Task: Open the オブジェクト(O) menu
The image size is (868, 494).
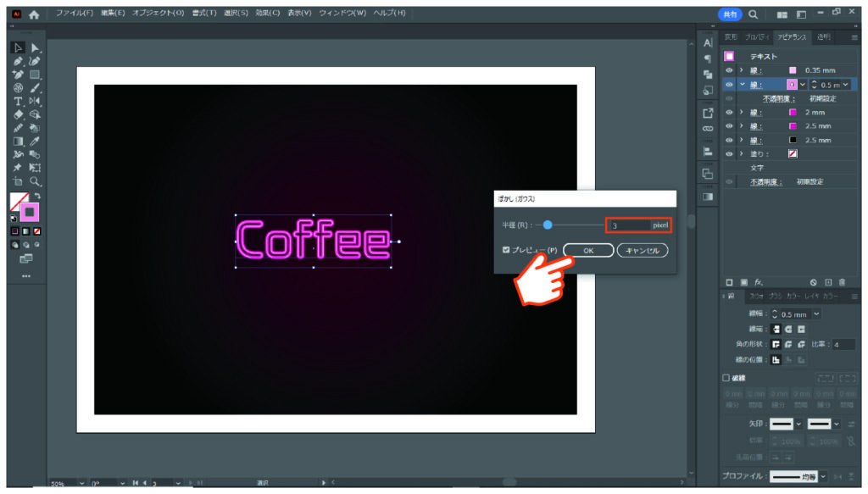Action: (158, 13)
